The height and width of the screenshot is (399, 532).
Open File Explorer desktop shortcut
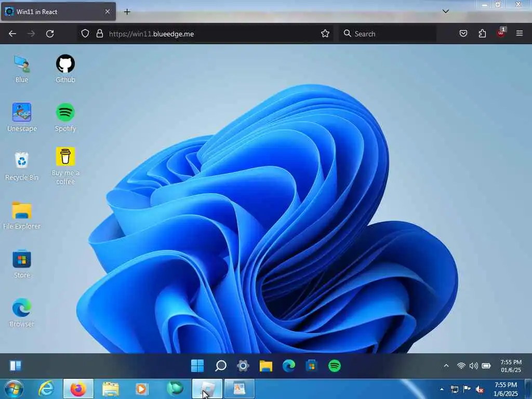click(x=22, y=216)
